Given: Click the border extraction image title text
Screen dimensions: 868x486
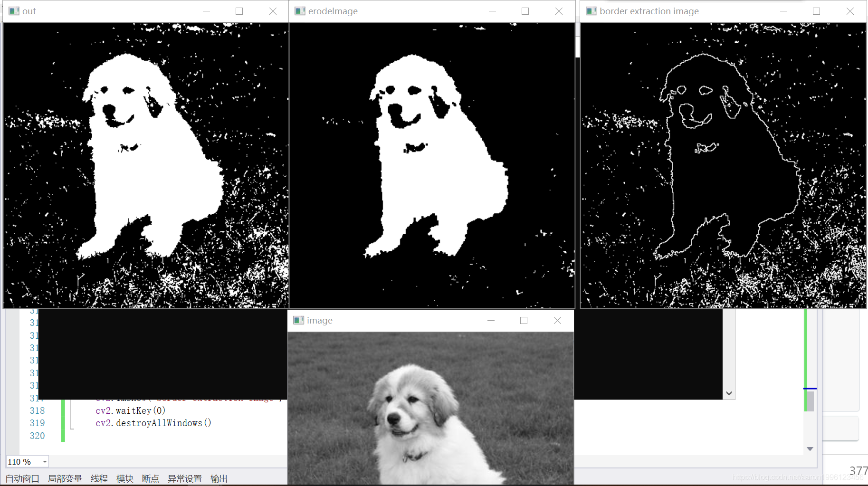Looking at the screenshot, I should (x=649, y=11).
